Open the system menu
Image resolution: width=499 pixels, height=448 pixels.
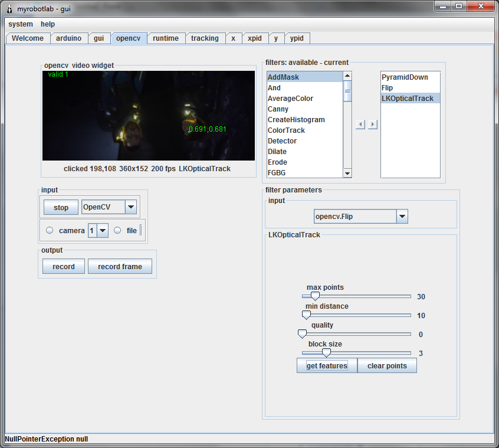(21, 24)
